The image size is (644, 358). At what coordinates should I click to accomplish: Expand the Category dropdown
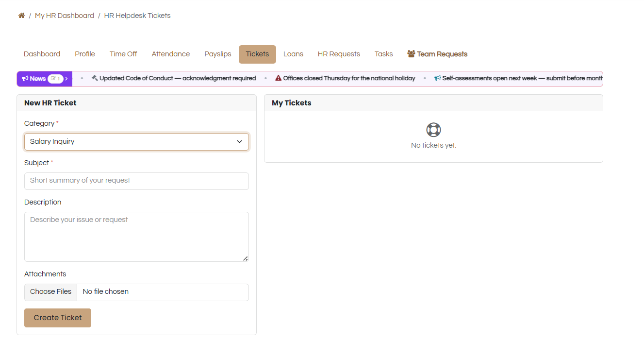coord(136,142)
